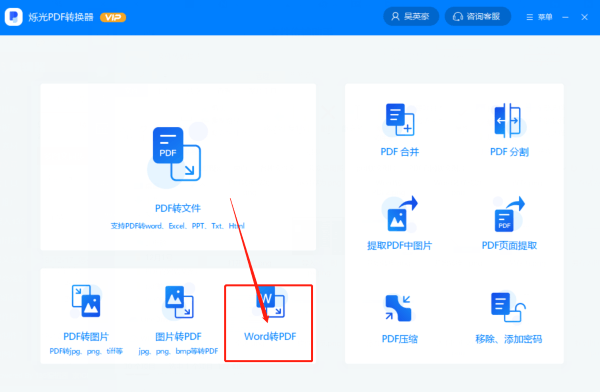600x392 pixels.
Task: Click the 图片转PDF label
Action: (178, 336)
